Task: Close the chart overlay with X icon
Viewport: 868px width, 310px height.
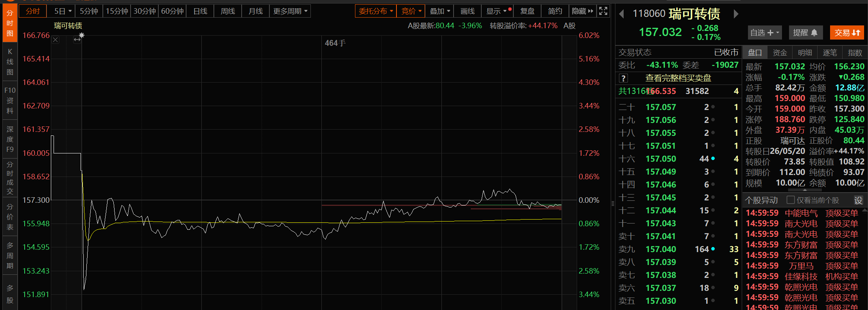Action: point(56,40)
